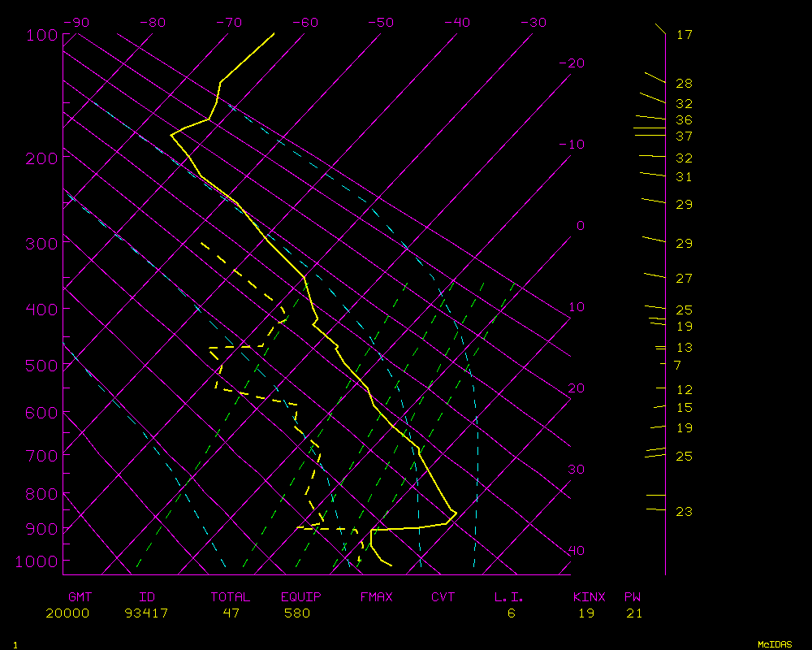
Task: Click the FMAX header label
Action: pos(376,597)
